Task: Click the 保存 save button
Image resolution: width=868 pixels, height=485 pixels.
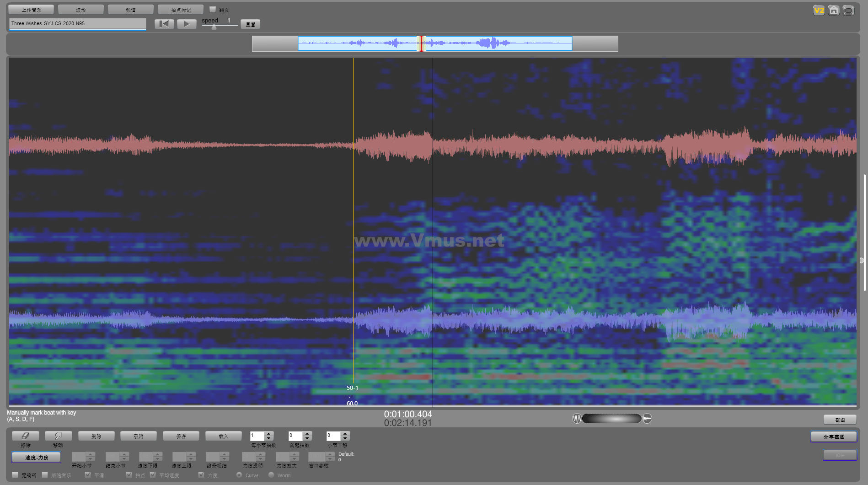Action: pos(181,436)
